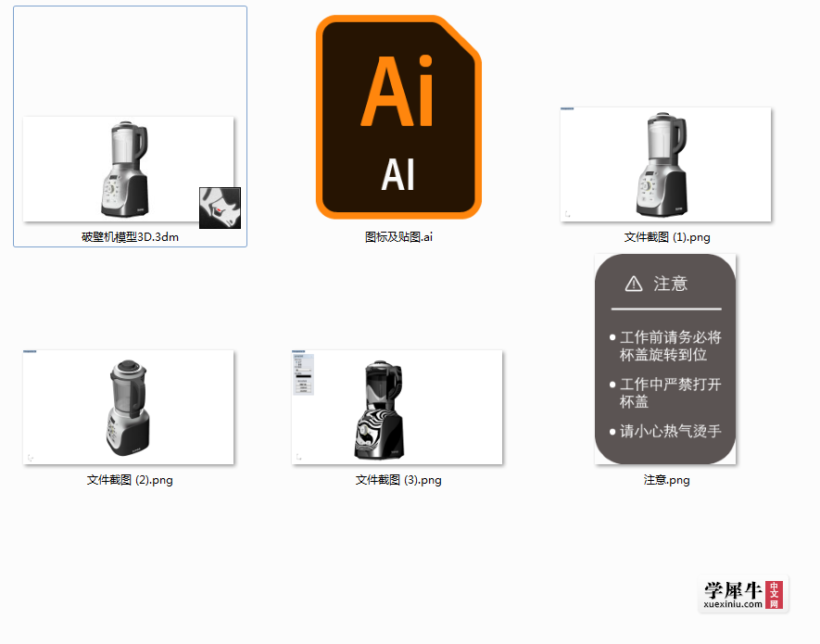Viewport: 820px width, 644px height.
Task: Open the Illustrator AI file icon
Action: [398, 117]
